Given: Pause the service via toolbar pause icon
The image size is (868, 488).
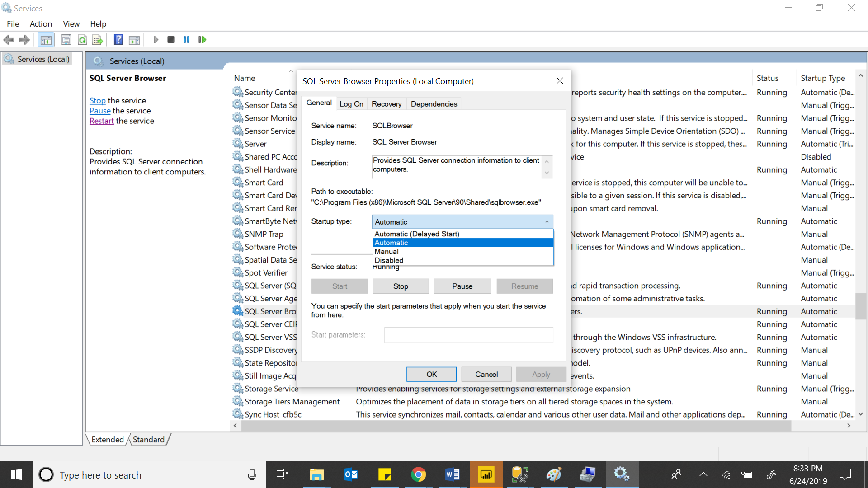Looking at the screenshot, I should pos(186,39).
